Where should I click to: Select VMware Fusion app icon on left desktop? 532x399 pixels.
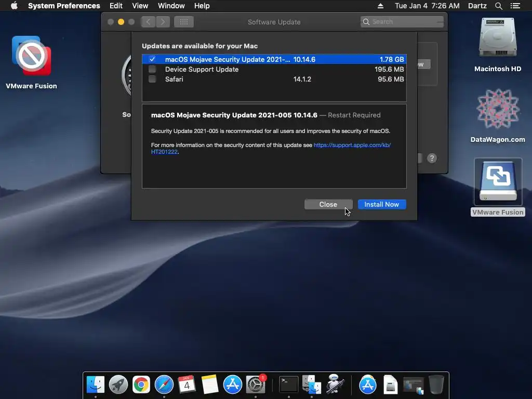click(x=31, y=56)
